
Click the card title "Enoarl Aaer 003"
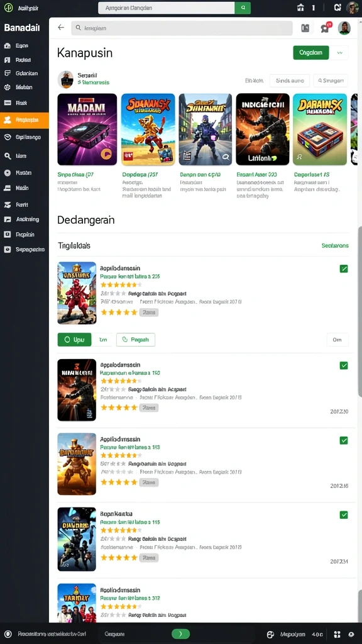point(257,175)
